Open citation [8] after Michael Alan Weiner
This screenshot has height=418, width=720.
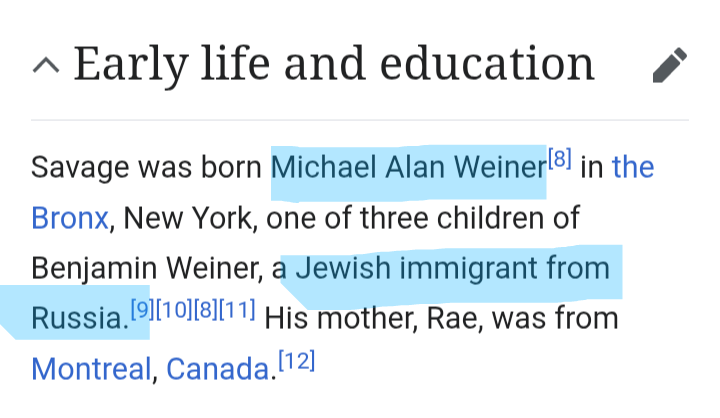click(560, 159)
